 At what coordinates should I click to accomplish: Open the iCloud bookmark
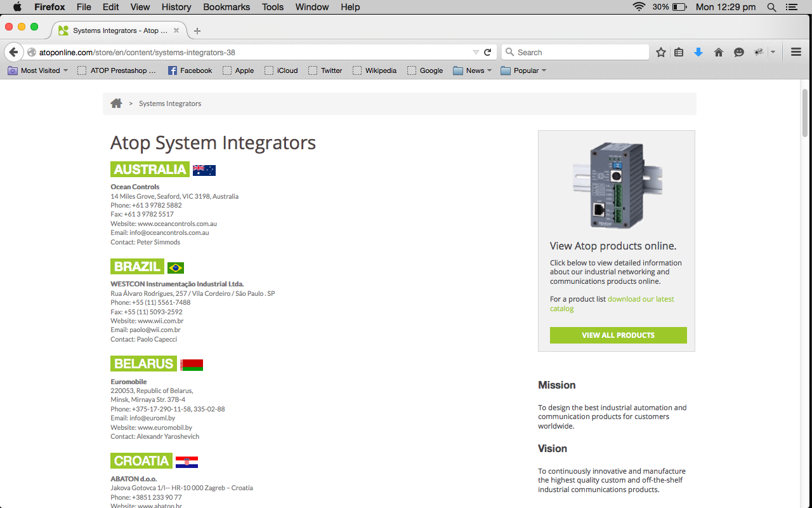(x=281, y=70)
